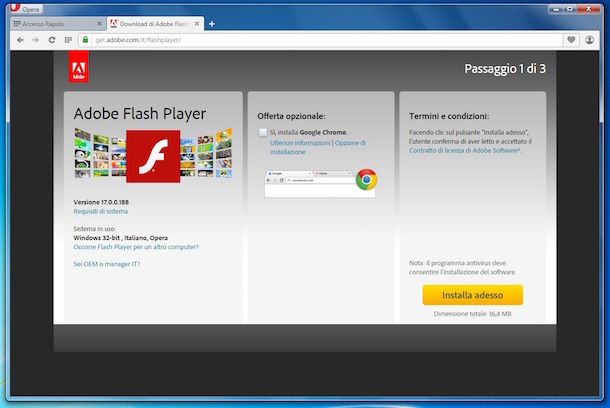
Task: Open the Ulteriori informazioni link
Action: [300, 143]
